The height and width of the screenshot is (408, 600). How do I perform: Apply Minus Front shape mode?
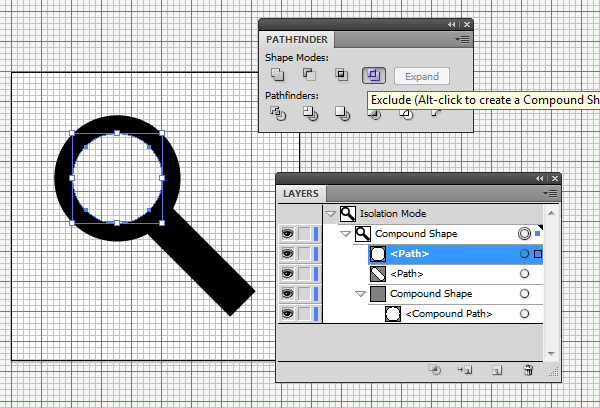309,75
